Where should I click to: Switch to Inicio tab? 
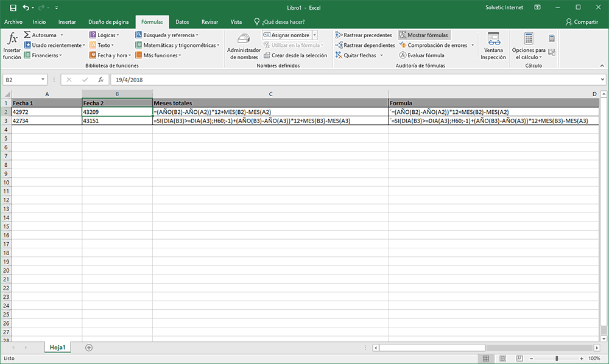pos(39,22)
